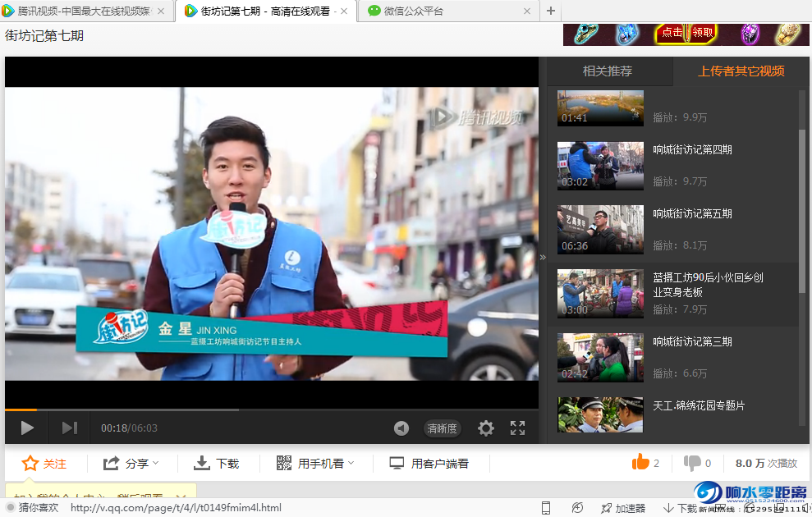The width and height of the screenshot is (812, 517).
Task: Open thumbnail of 02:42 video
Action: tap(600, 357)
